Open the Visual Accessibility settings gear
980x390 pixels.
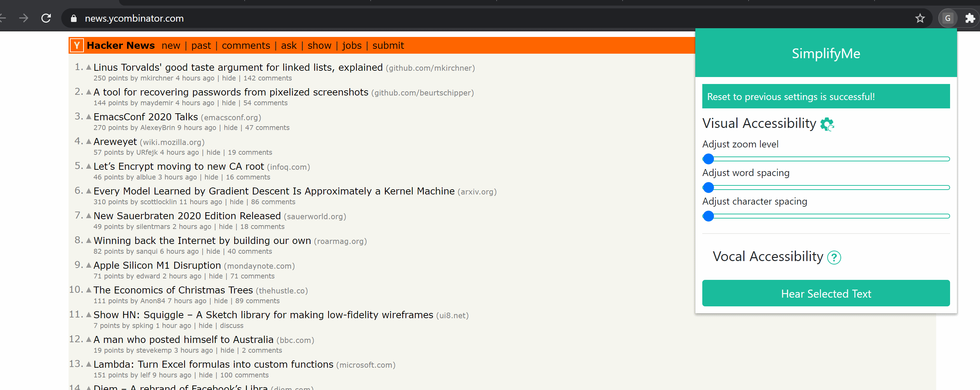(x=827, y=124)
